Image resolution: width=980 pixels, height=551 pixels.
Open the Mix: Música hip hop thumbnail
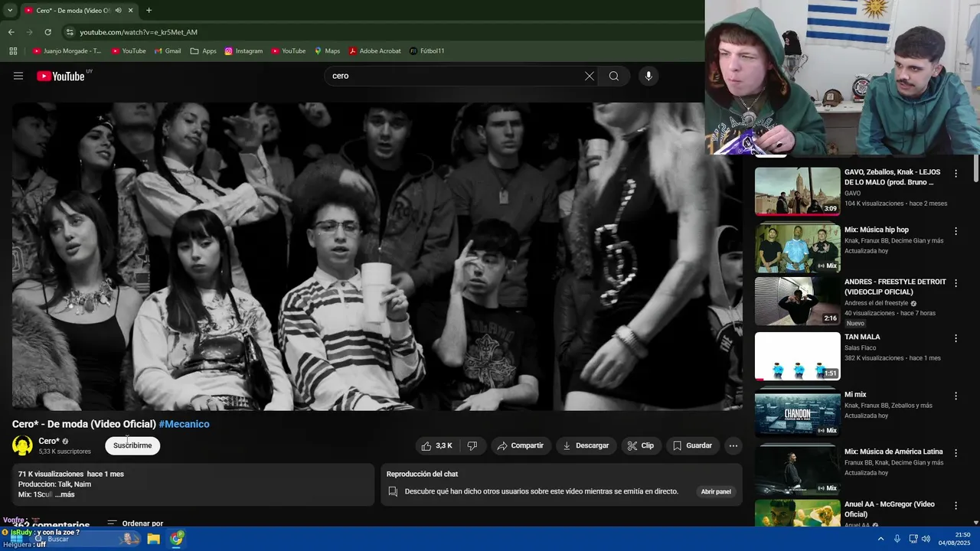[797, 249]
